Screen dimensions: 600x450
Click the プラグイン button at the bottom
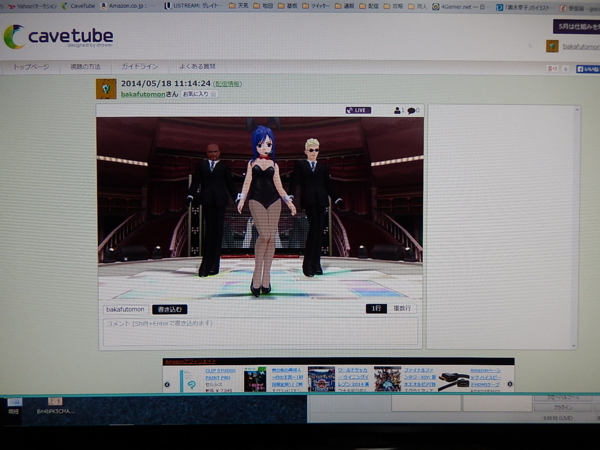coord(563,408)
